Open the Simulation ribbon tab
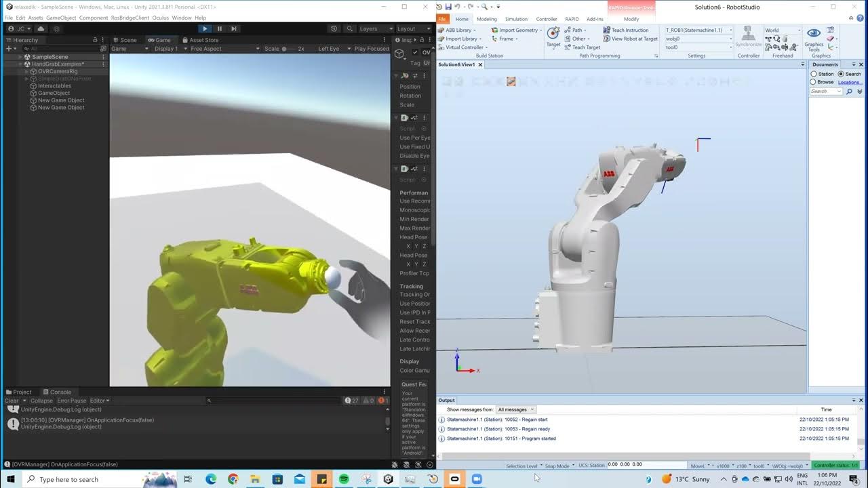The width and height of the screenshot is (868, 488). tap(516, 19)
